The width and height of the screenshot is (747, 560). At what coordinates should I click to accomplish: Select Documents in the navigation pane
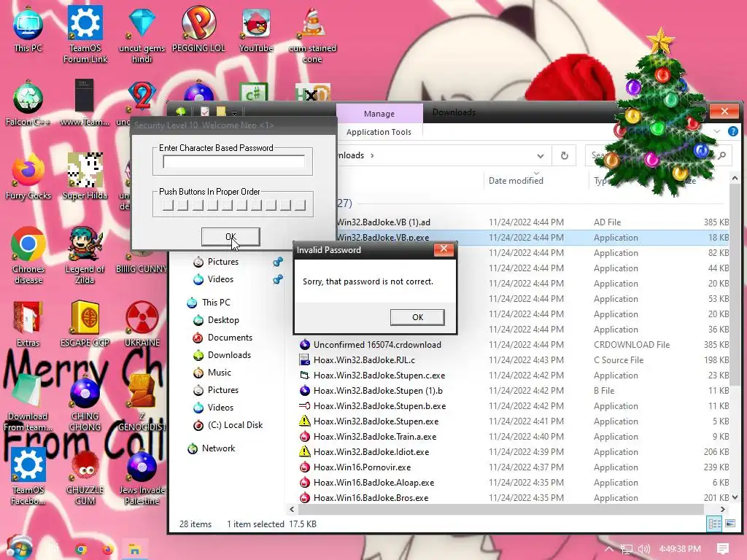coord(230,338)
